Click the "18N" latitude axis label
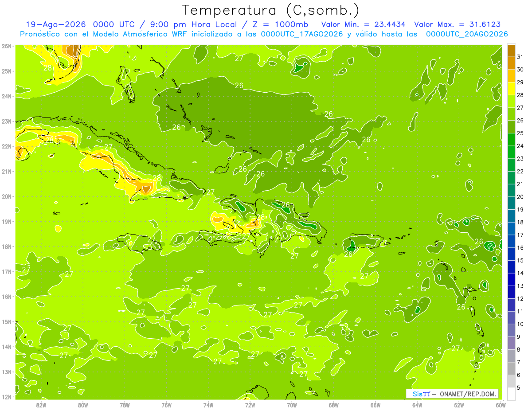The width and height of the screenshot is (532, 411). (7, 247)
